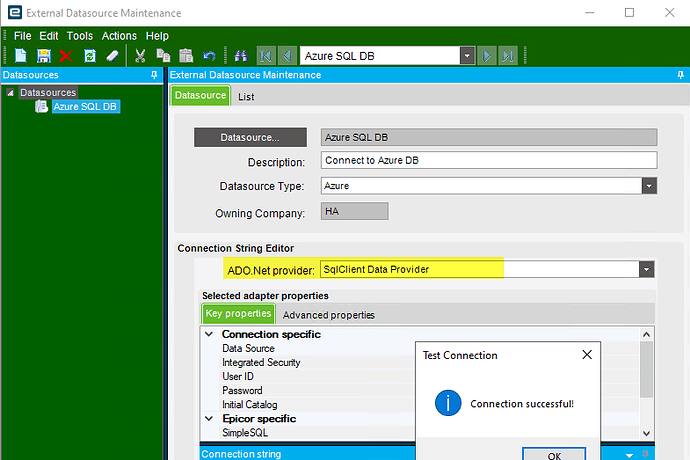Open the Edit menu

coord(49,36)
